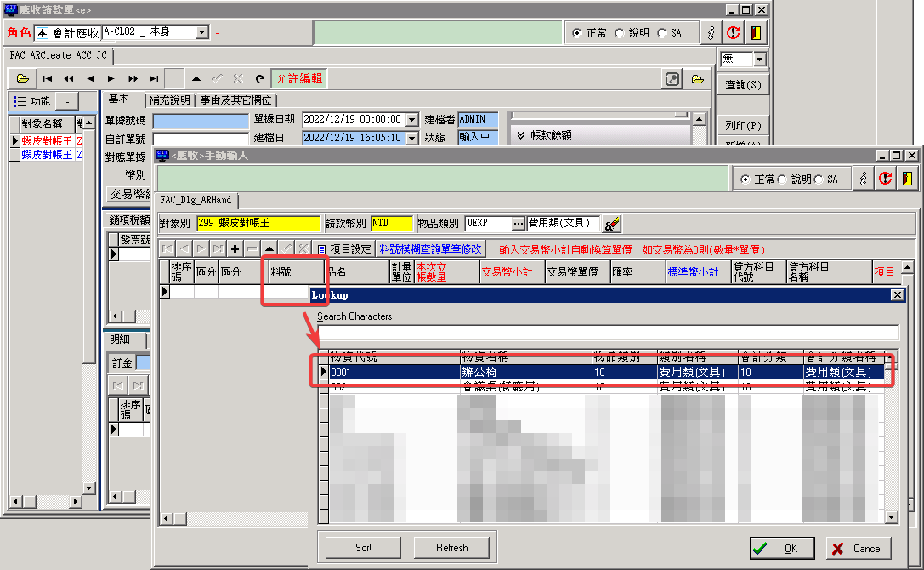Image resolution: width=924 pixels, height=570 pixels.
Task: Open the 事由及其它欄位 tab
Action: pyautogui.click(x=235, y=100)
